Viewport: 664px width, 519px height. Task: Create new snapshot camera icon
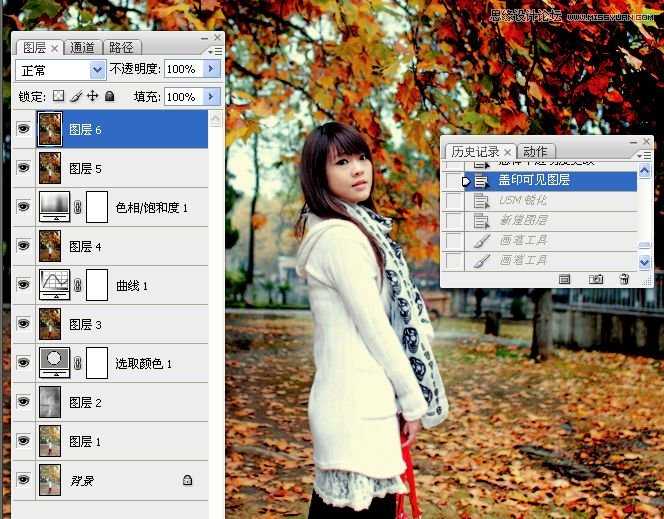point(596,279)
